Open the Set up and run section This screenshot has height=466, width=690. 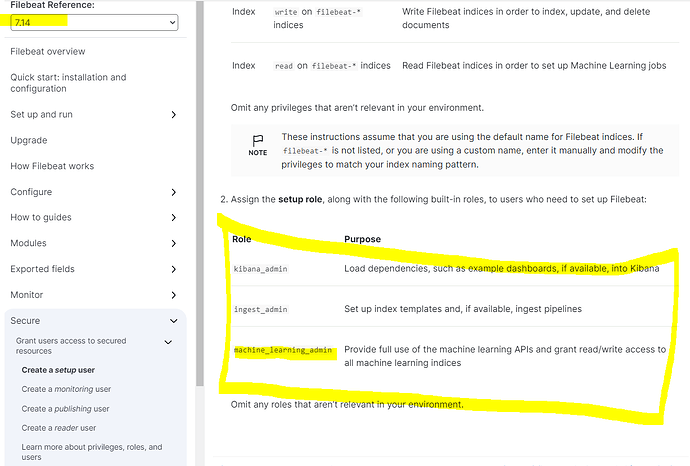coord(41,114)
